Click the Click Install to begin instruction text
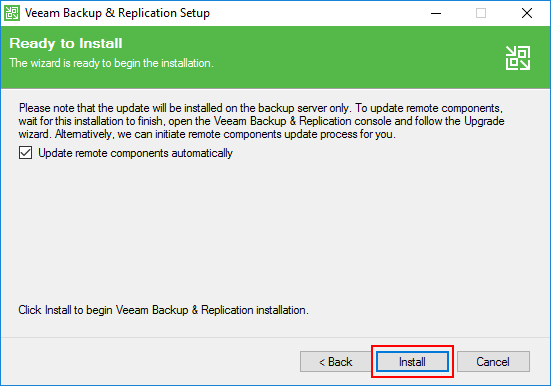The image size is (551, 386). tap(163, 310)
